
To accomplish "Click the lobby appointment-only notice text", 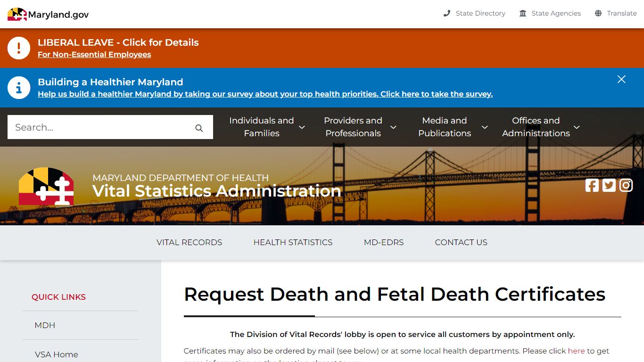I will pos(402,334).
